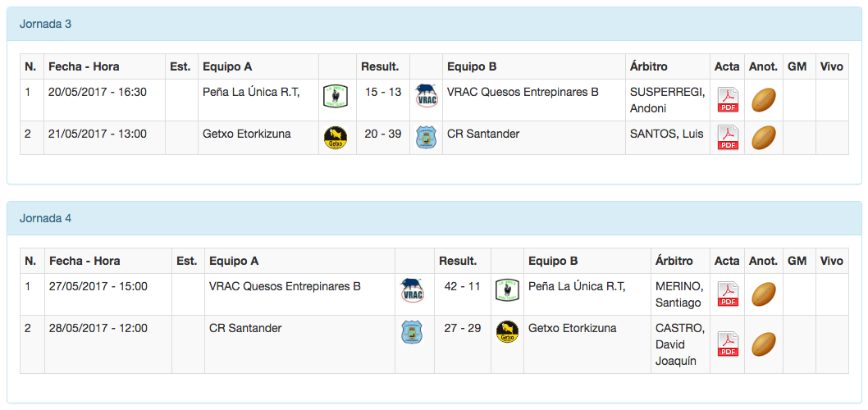Click Árbitro column header in Jornada 4
Viewport: 868px width, 410px height.
(674, 261)
